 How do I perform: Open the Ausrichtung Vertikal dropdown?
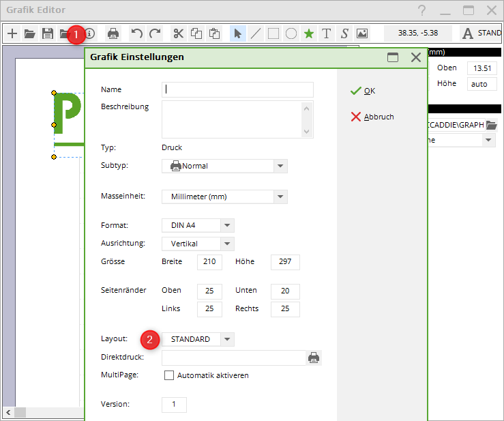tap(227, 244)
